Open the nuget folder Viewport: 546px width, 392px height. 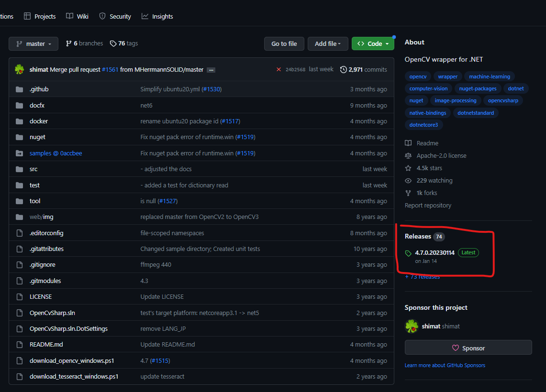[x=37, y=137]
